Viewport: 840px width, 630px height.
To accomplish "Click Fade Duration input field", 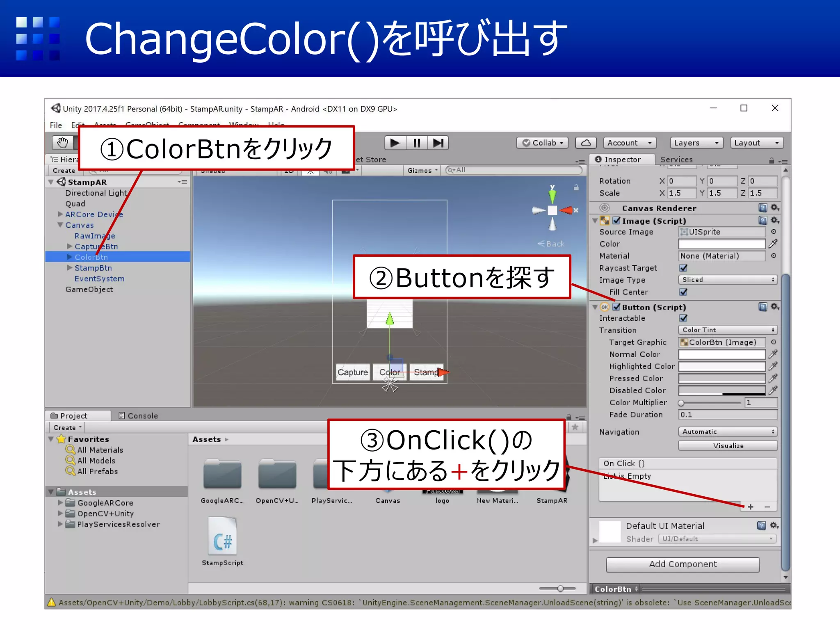I will (x=728, y=415).
